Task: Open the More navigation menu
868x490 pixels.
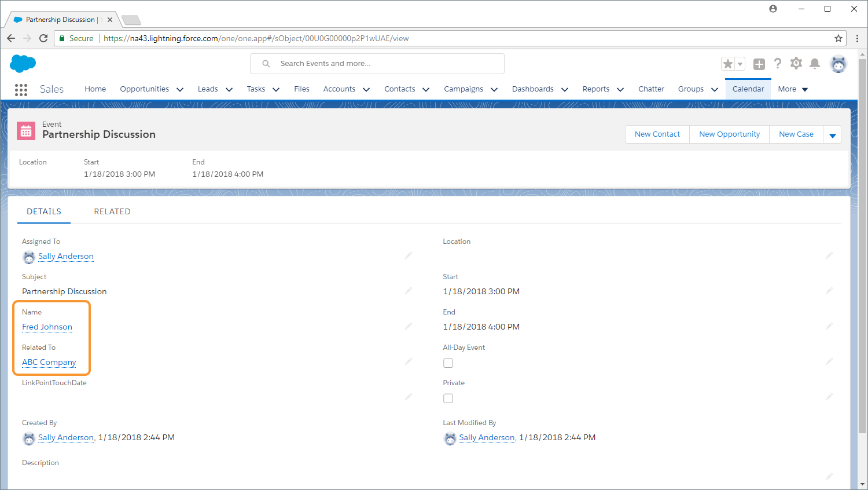Action: pos(793,89)
